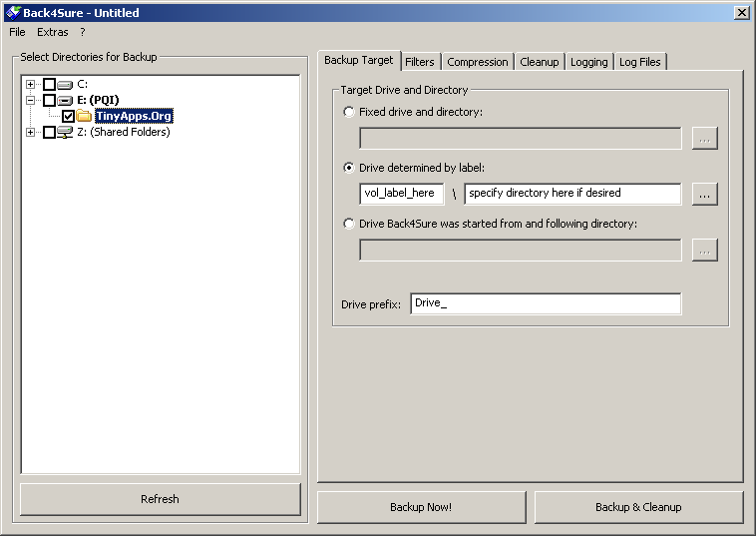Click the Back4Sure title bar icon
The width and height of the screenshot is (756, 536).
13,13
